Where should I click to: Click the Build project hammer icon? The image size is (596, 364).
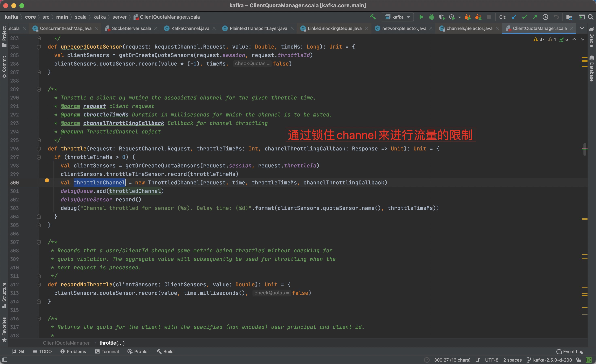[373, 17]
